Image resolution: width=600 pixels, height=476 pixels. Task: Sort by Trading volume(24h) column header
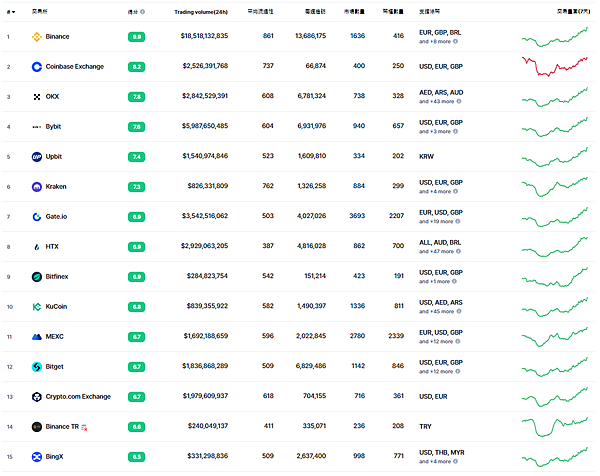pos(201,12)
